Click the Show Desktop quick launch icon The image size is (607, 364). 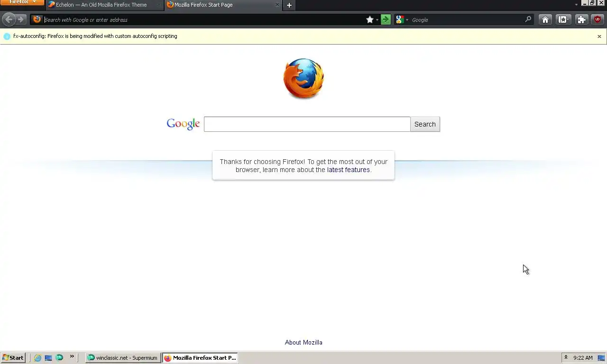point(48,358)
